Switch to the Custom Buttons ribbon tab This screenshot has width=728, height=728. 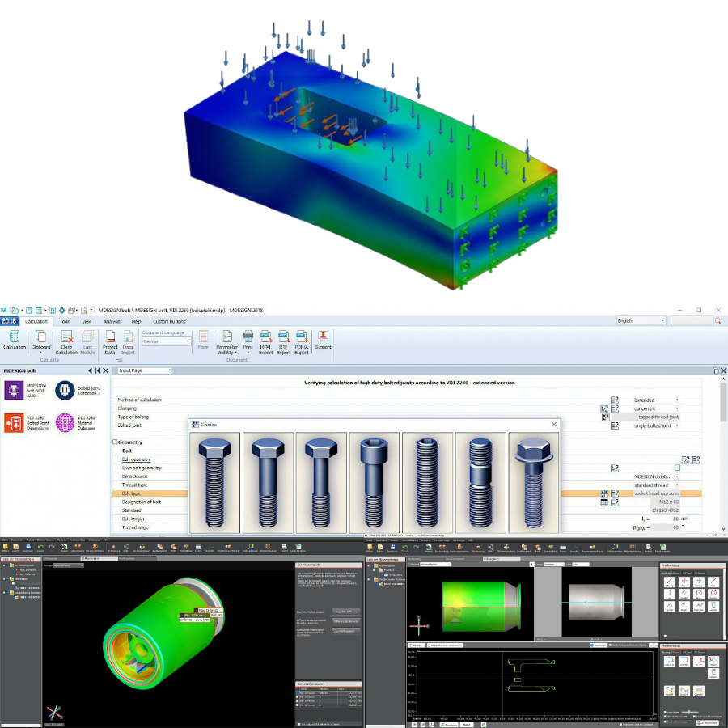tap(170, 321)
